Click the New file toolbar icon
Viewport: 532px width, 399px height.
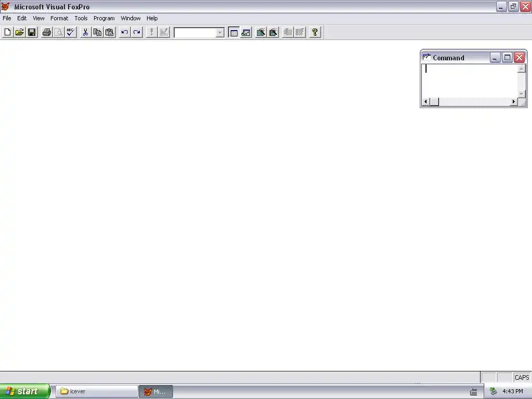click(x=7, y=32)
